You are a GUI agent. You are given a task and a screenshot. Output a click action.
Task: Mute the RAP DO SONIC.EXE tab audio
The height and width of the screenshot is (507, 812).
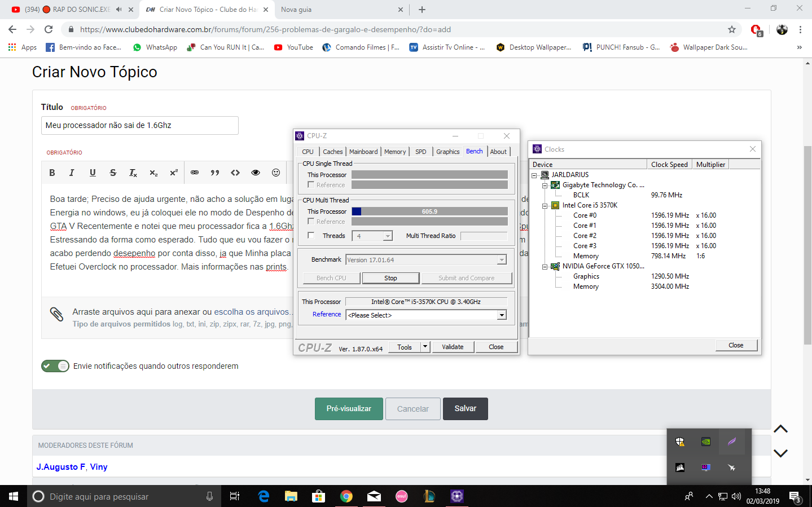pos(118,9)
